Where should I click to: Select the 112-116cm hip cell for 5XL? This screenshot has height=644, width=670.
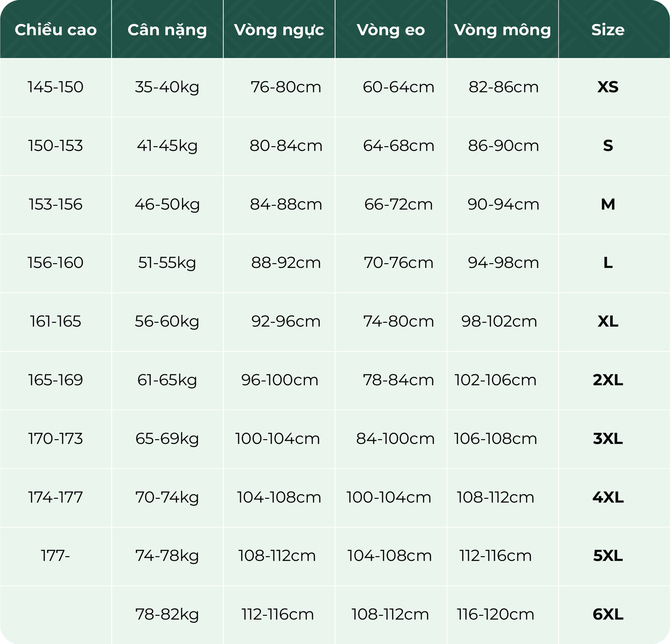[495, 556]
